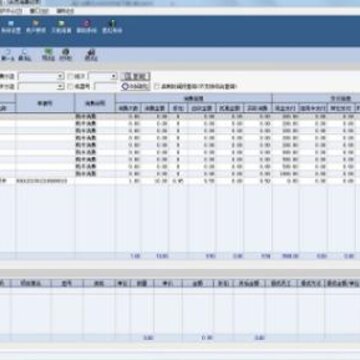This screenshot has width=360, height=360.
Task: Click the first icon on the light-blue toolbar
Action: click(x=7, y=52)
